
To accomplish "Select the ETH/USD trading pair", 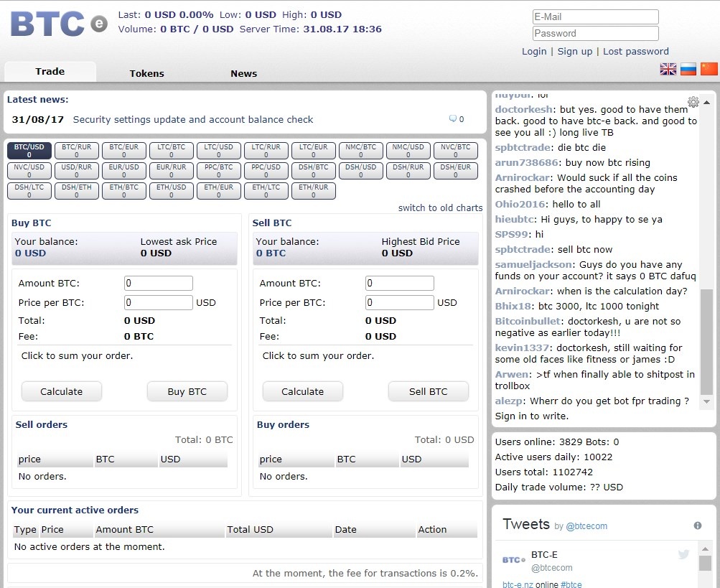I will point(172,191).
